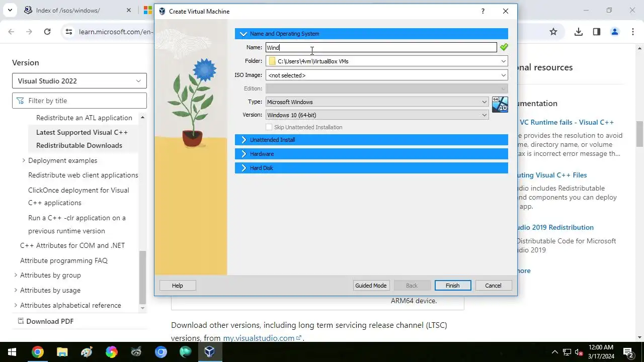Viewport: 644px width, 362px height.
Task: Click the Filter by title box
Action: (79, 101)
